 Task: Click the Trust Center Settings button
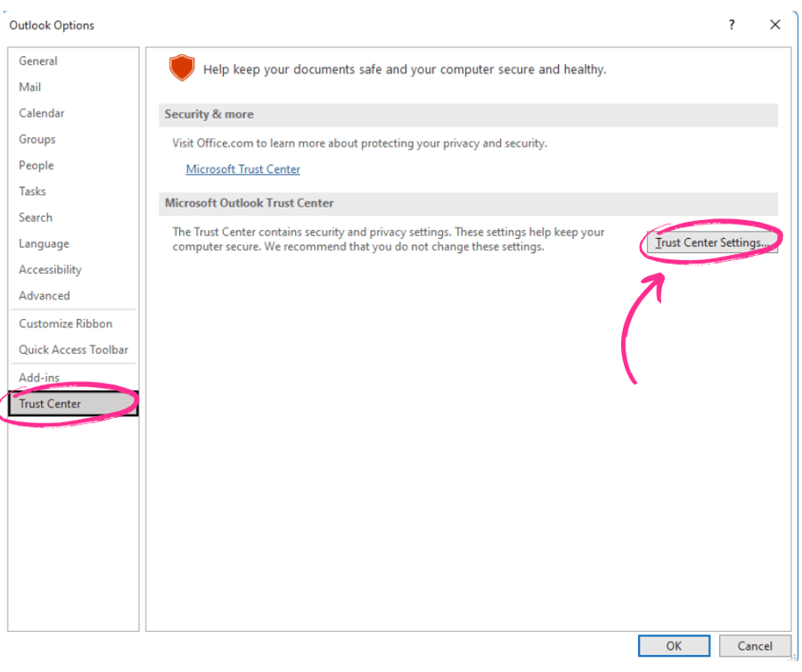pyautogui.click(x=712, y=242)
